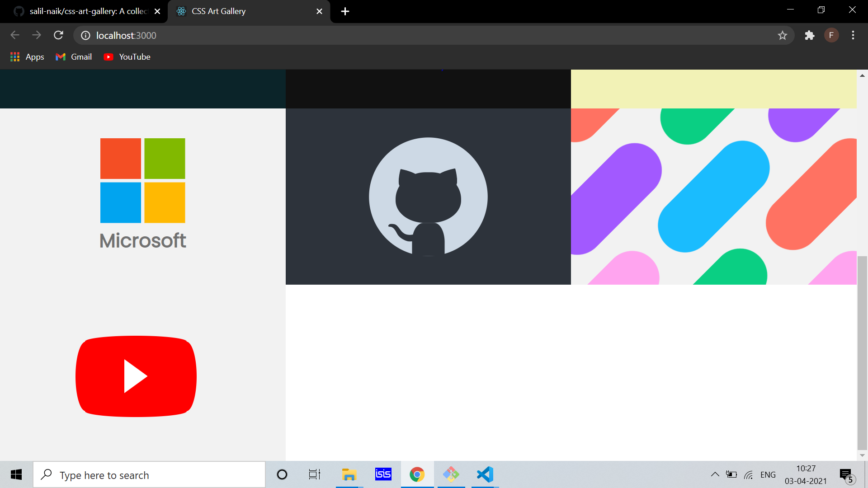Click the page vertical scrollbar thumb
Image resolution: width=868 pixels, height=488 pixels.
pos(862,352)
